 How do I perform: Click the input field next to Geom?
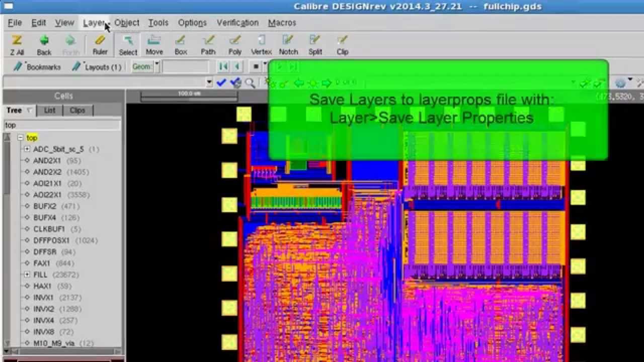click(x=186, y=66)
